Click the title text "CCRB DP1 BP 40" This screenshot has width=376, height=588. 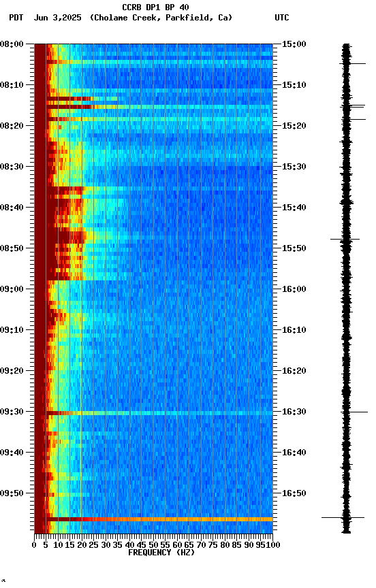155,7
